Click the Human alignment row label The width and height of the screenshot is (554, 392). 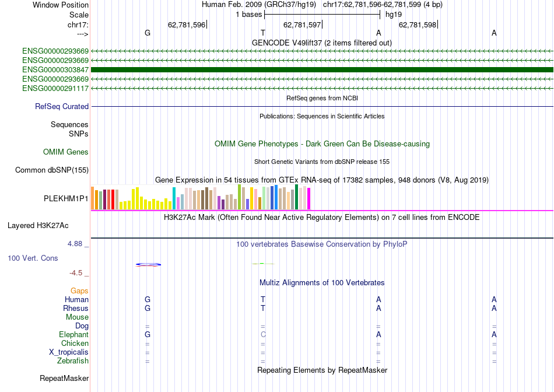(x=76, y=299)
